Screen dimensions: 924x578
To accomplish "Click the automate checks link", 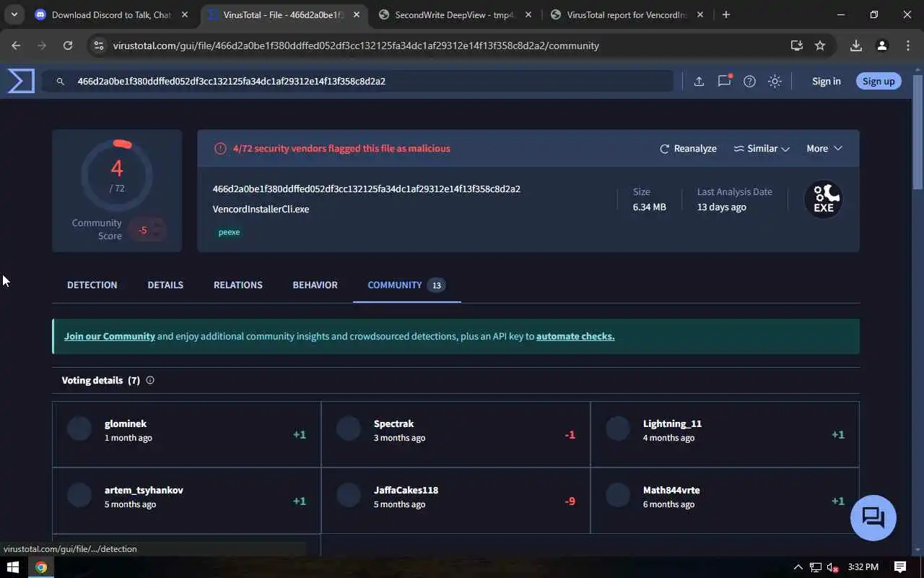I will point(575,336).
